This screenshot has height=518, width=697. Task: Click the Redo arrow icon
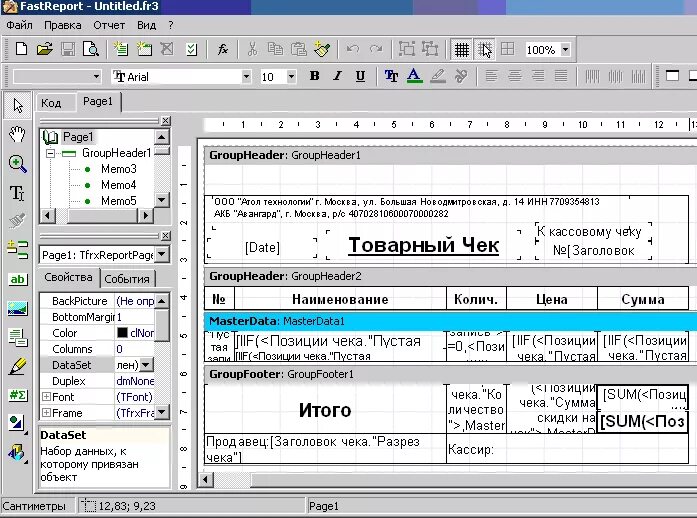(x=376, y=49)
